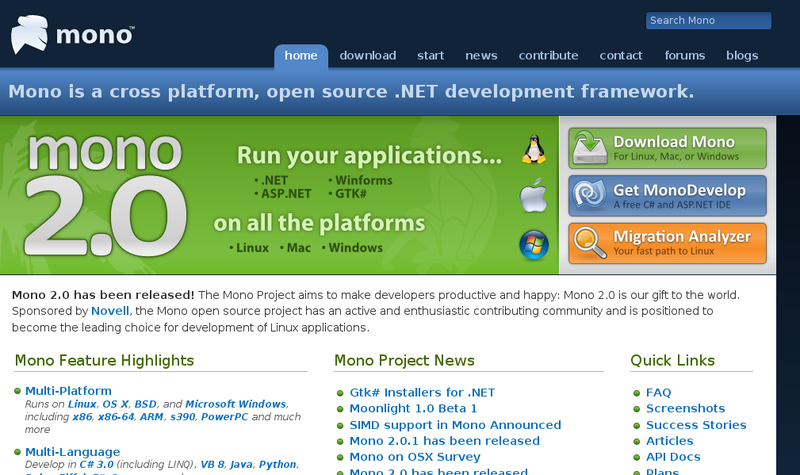Open SIMD support in Mono Announced
This screenshot has height=475, width=800.
[455, 425]
